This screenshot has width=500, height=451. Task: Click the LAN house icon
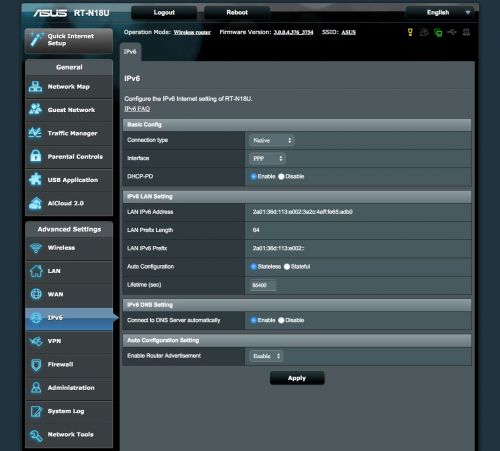(36, 271)
